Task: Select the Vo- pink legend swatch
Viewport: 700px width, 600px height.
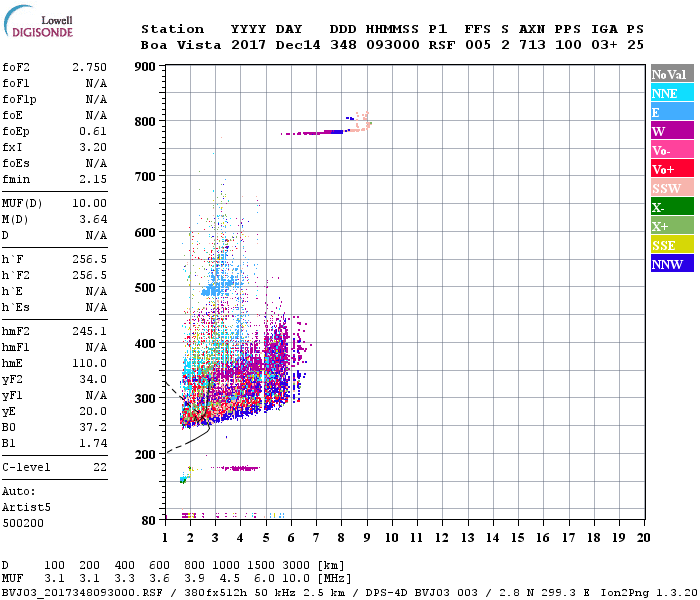Action: point(672,150)
